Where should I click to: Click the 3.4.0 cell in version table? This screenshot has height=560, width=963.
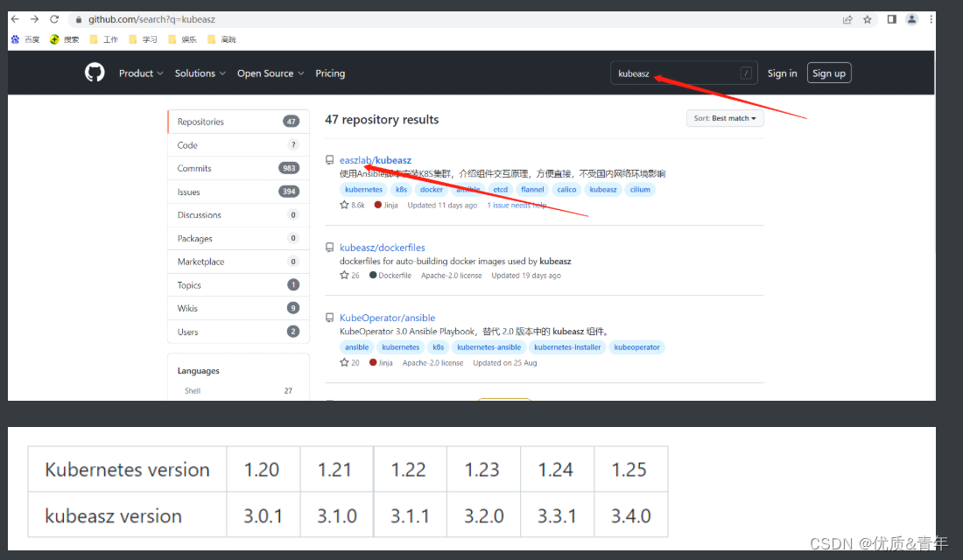pos(630,515)
